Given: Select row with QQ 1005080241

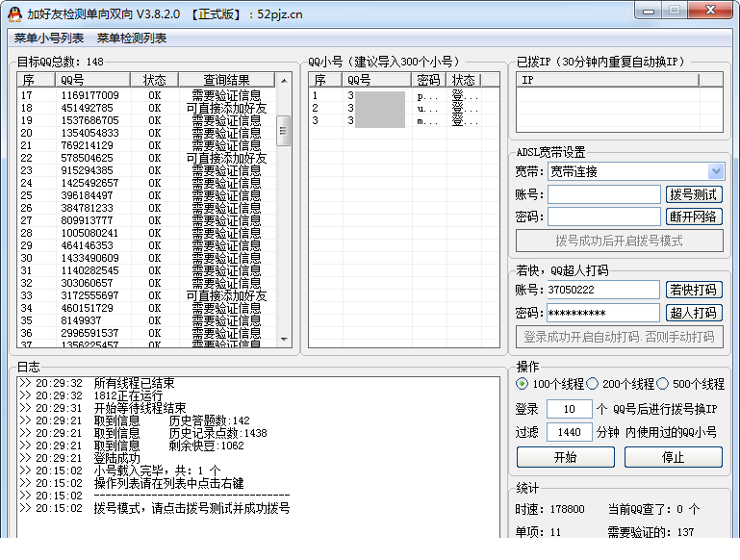Looking at the screenshot, I should point(146,233).
